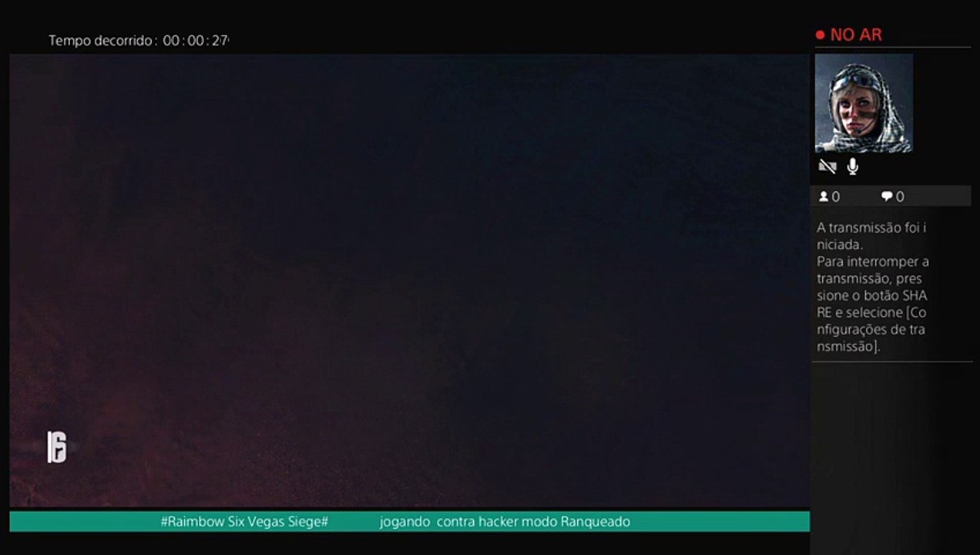Click the microphone icon under avatar
The height and width of the screenshot is (555, 980).
pyautogui.click(x=853, y=166)
